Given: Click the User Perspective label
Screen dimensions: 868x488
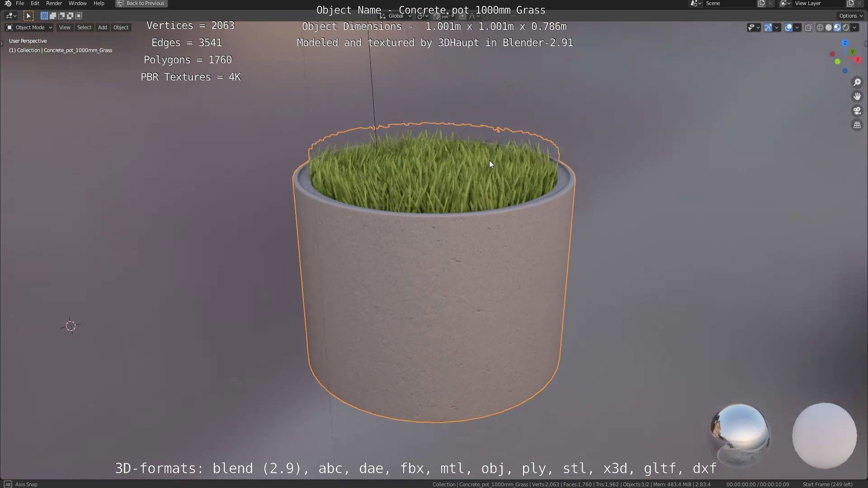Looking at the screenshot, I should pos(28,41).
